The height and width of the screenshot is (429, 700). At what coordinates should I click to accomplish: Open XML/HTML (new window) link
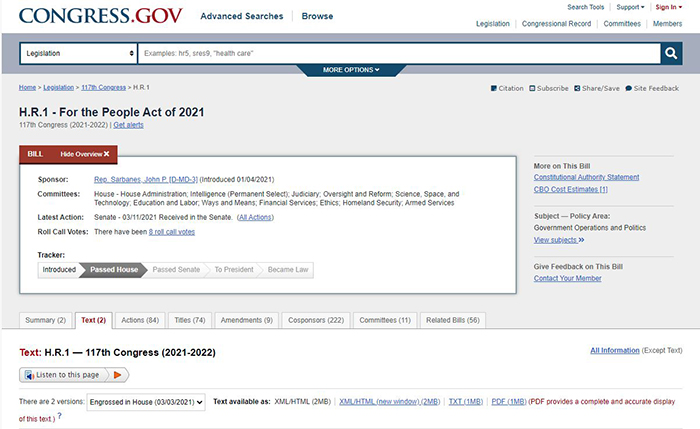[389, 402]
